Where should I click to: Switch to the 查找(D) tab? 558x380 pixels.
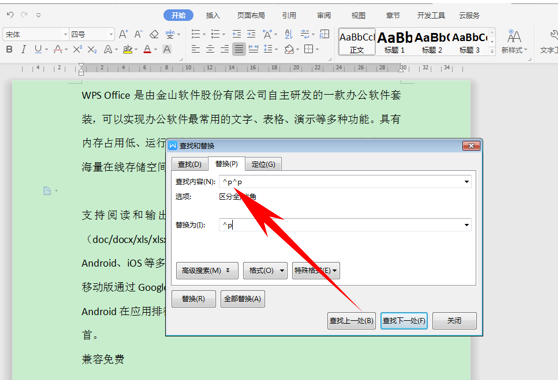tap(189, 164)
